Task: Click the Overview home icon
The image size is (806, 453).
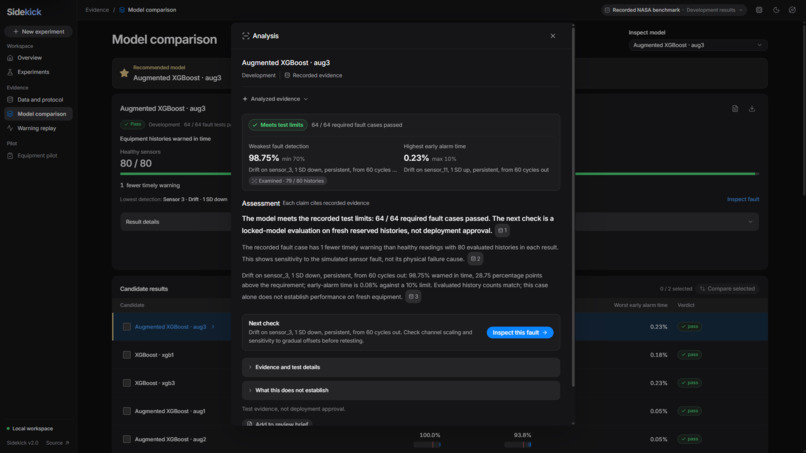Action: click(x=10, y=58)
